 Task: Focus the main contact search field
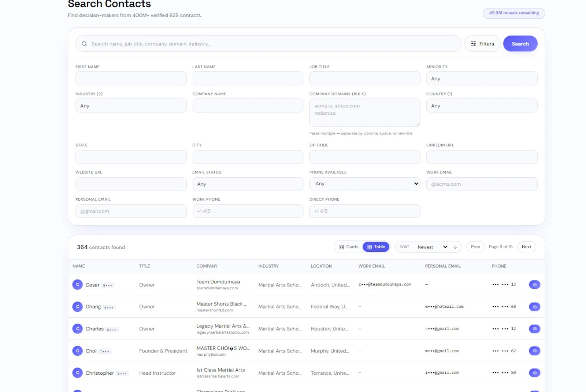(x=268, y=44)
